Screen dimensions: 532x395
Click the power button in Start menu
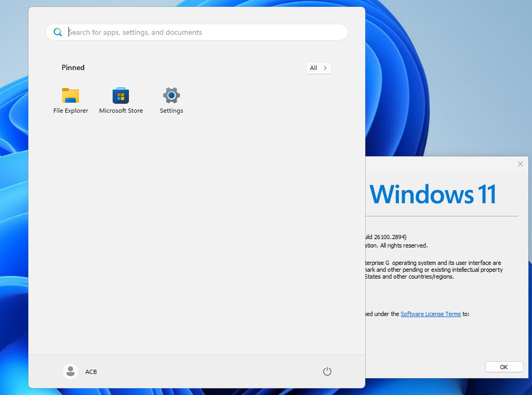pyautogui.click(x=327, y=371)
